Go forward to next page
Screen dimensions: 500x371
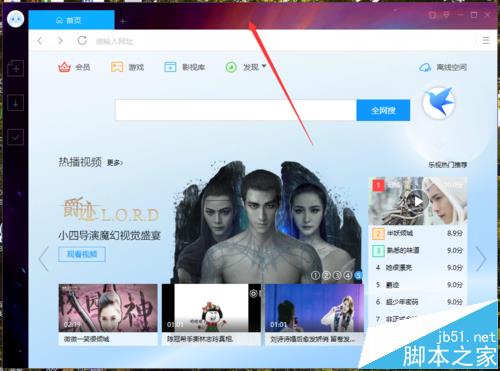(60, 41)
